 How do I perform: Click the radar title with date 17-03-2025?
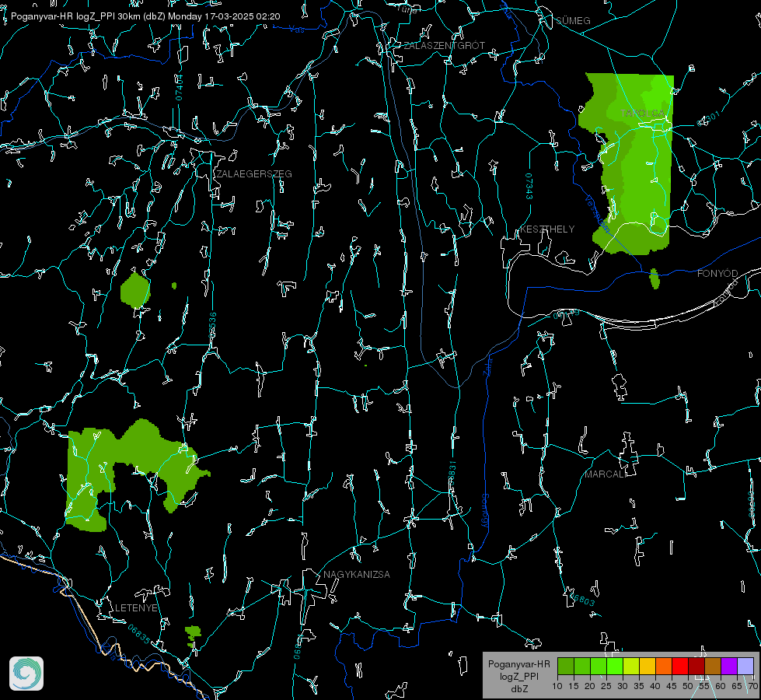pos(145,16)
